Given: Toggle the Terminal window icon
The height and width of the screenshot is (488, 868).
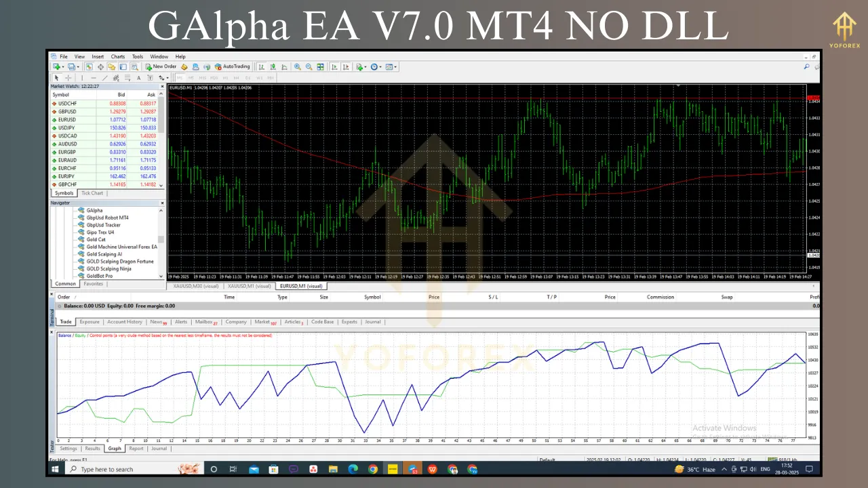Looking at the screenshot, I should click(x=123, y=66).
